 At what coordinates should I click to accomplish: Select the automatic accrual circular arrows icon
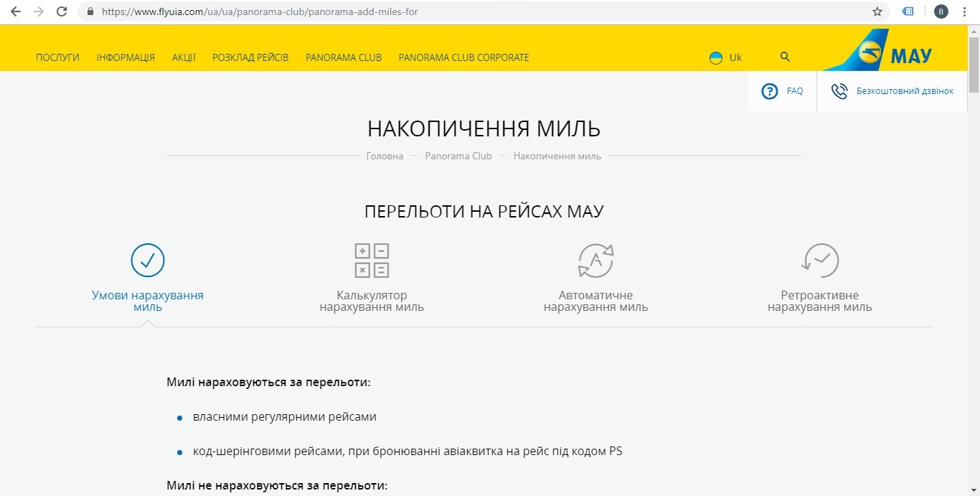pos(595,261)
